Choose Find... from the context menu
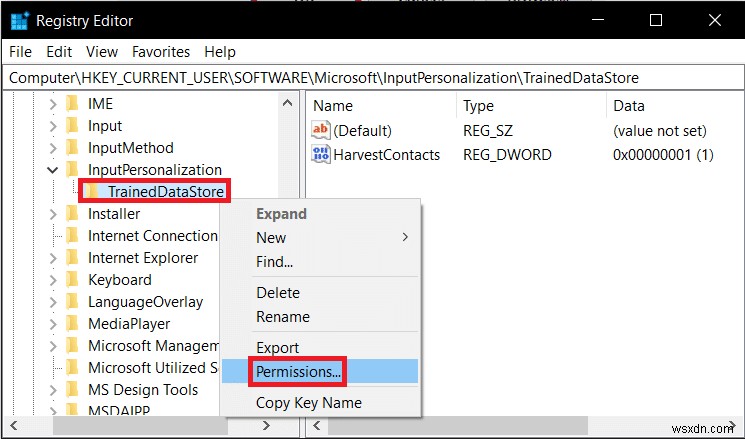The image size is (745, 439). click(x=320, y=261)
